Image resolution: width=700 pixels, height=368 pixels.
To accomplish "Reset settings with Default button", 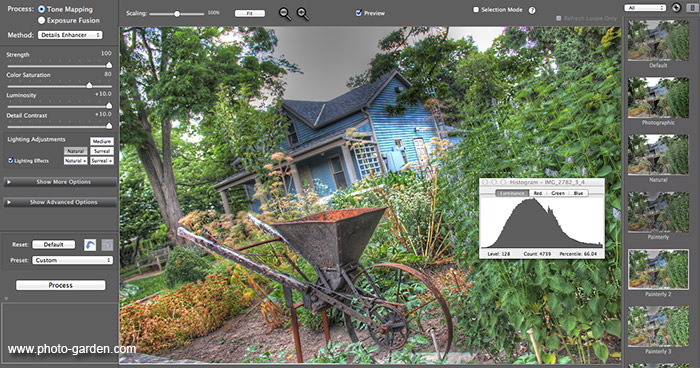I will [x=54, y=244].
